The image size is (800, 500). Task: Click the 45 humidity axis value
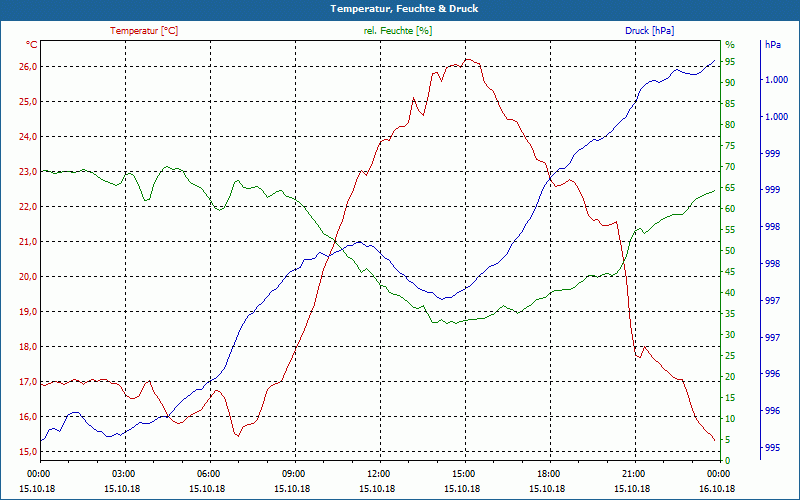730,272
